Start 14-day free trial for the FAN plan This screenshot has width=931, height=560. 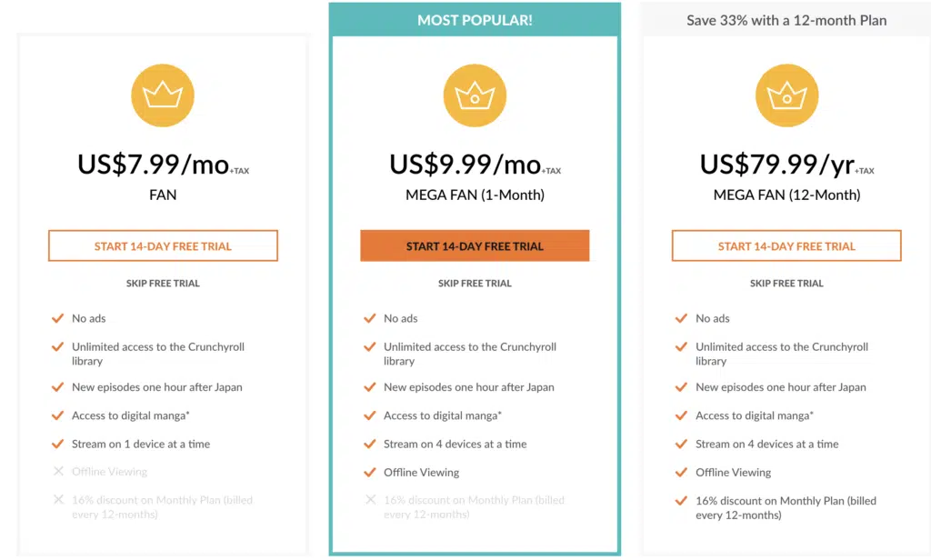163,245
